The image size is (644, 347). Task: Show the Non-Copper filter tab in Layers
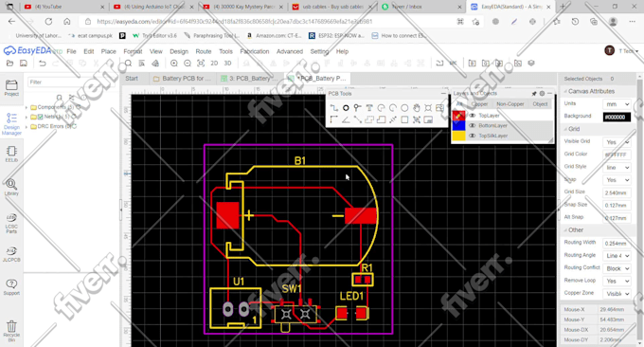point(510,104)
